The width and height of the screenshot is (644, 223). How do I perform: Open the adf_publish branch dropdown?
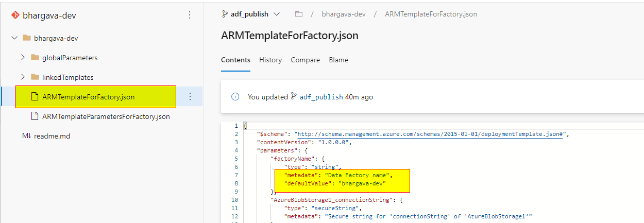click(x=250, y=14)
